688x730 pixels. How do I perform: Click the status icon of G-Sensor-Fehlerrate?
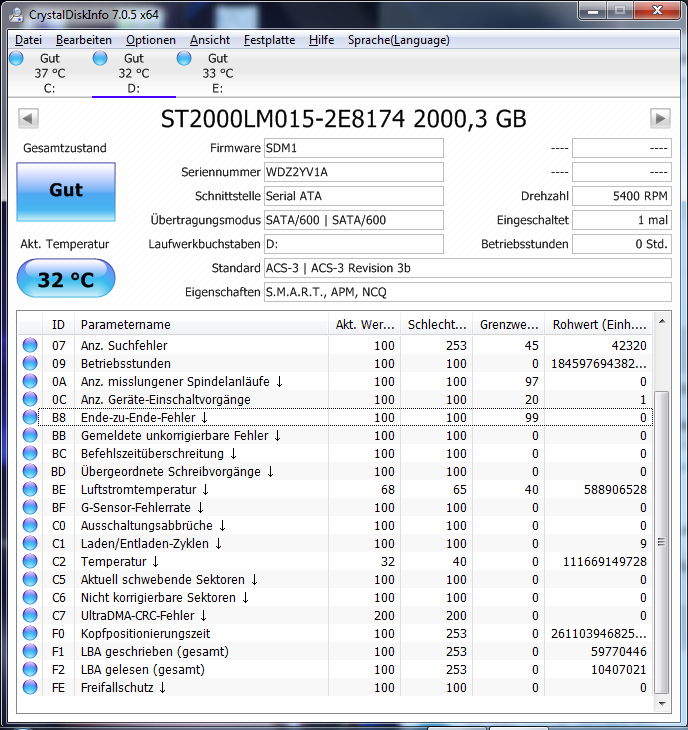30,507
